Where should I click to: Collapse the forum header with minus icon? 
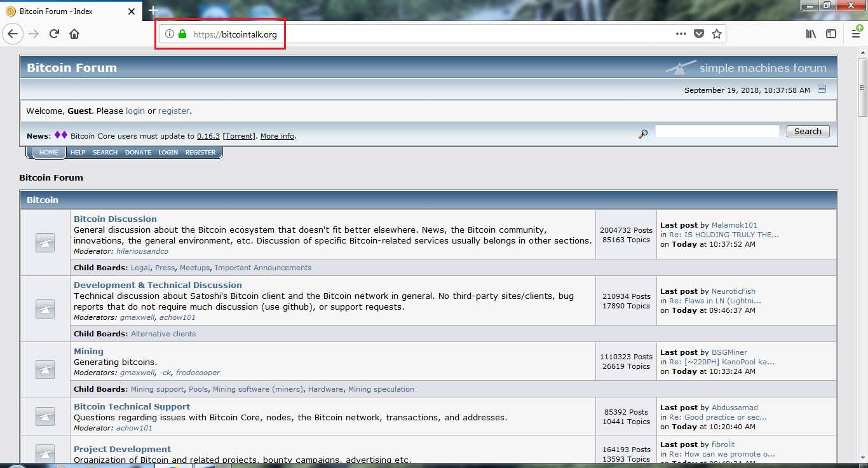click(x=822, y=89)
